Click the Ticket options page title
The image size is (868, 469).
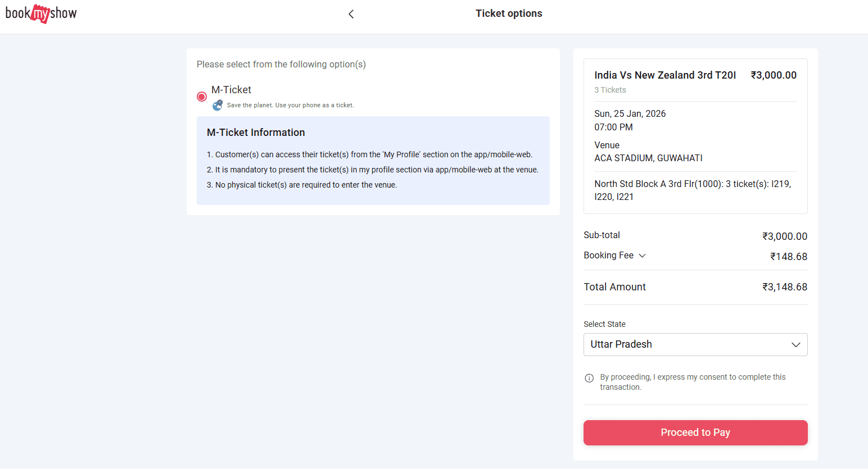tap(509, 13)
